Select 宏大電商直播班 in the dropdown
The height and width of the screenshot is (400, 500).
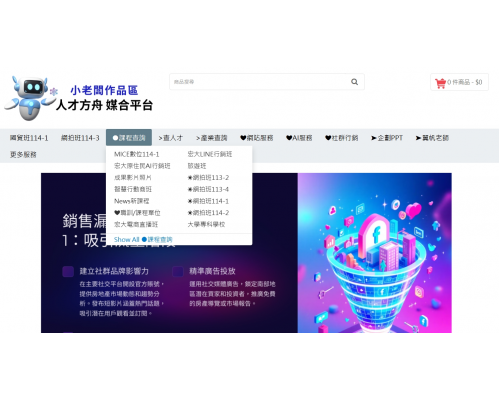[136, 224]
